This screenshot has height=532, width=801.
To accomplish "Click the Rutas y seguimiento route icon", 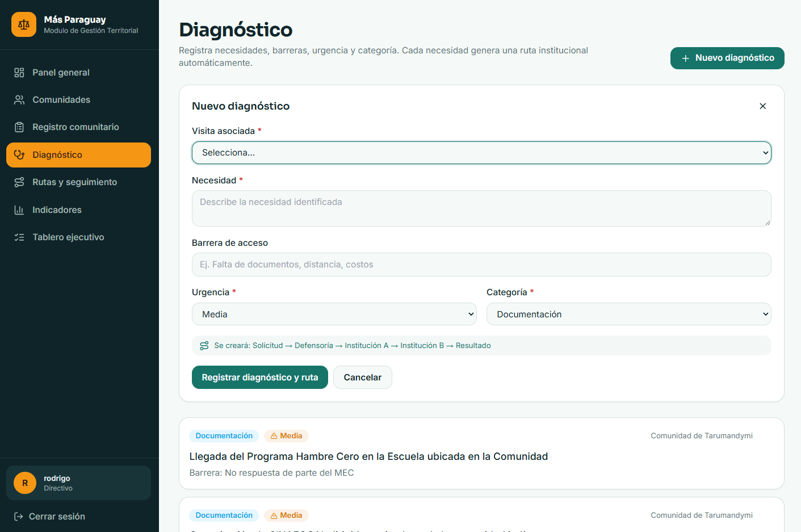I will tap(19, 182).
